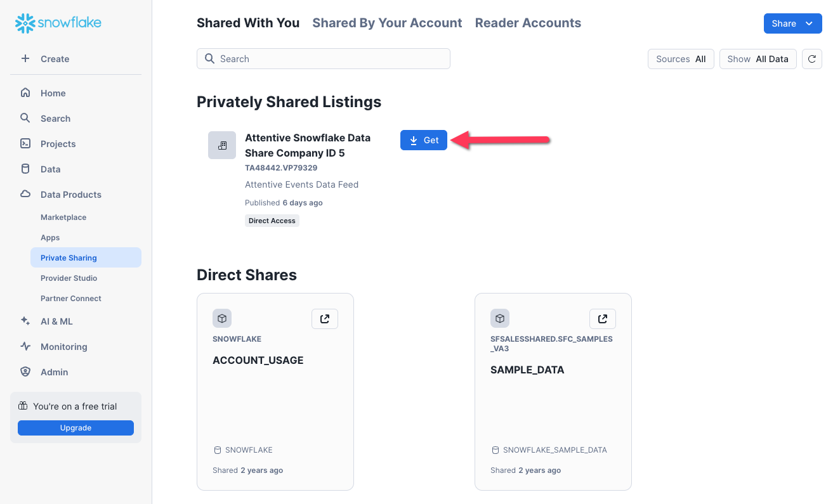Click the AI & ML sparkle icon

[x=25, y=321]
